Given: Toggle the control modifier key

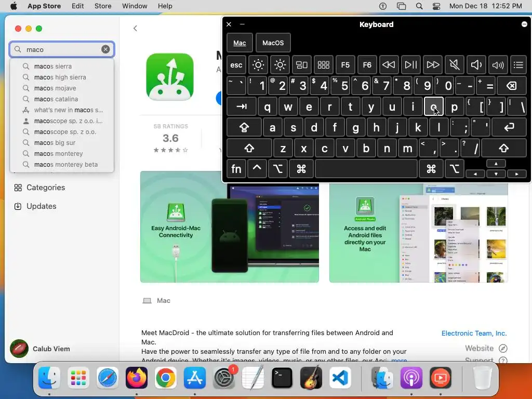Looking at the screenshot, I should [257, 169].
